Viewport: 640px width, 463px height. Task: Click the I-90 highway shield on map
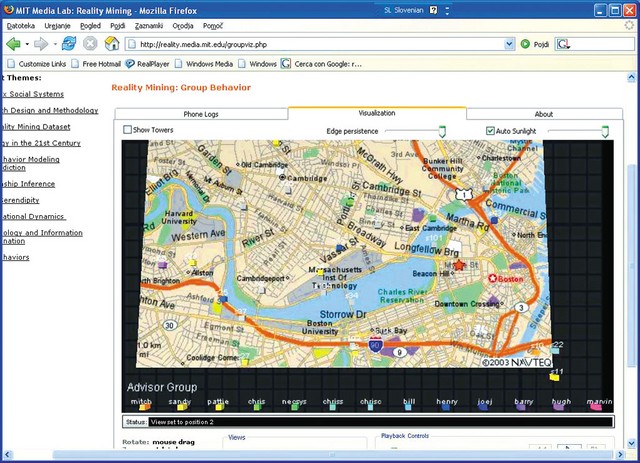coord(375,345)
